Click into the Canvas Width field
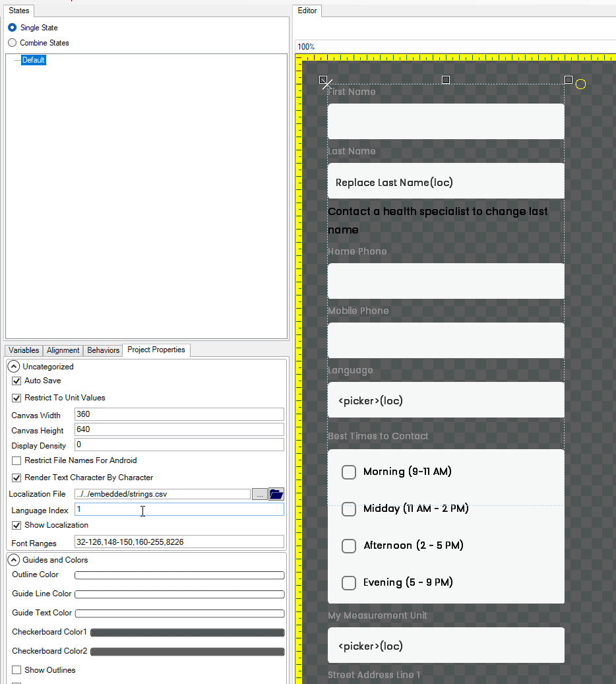The width and height of the screenshot is (616, 684). [179, 414]
